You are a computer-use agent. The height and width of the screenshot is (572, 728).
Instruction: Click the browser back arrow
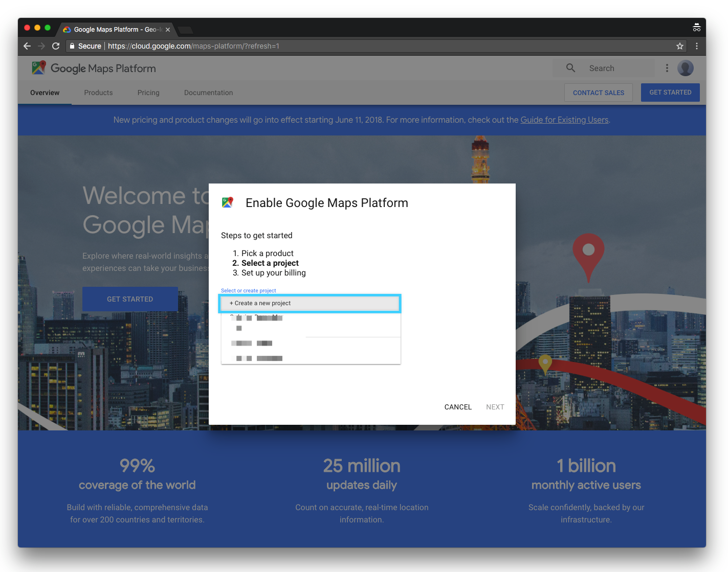(x=27, y=46)
